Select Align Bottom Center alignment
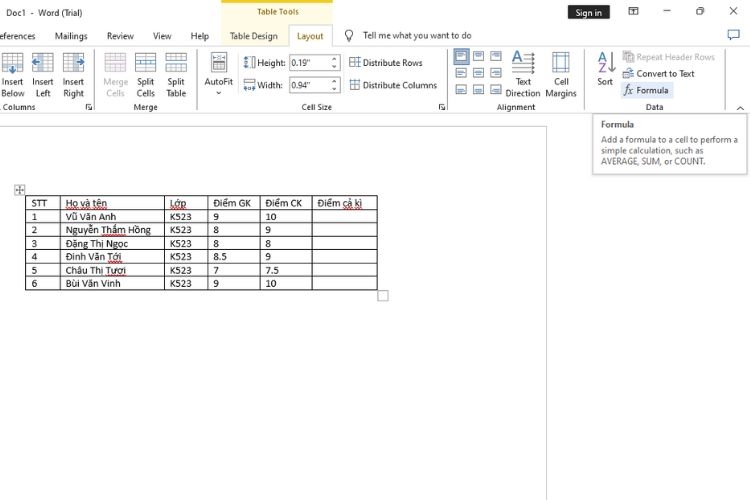 coord(478,89)
